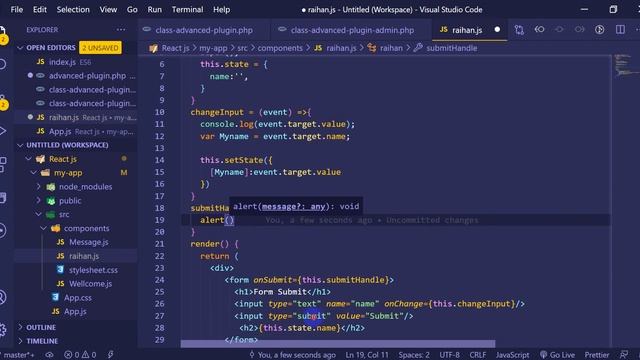Change UTF-8 encoding setting

coord(449,355)
